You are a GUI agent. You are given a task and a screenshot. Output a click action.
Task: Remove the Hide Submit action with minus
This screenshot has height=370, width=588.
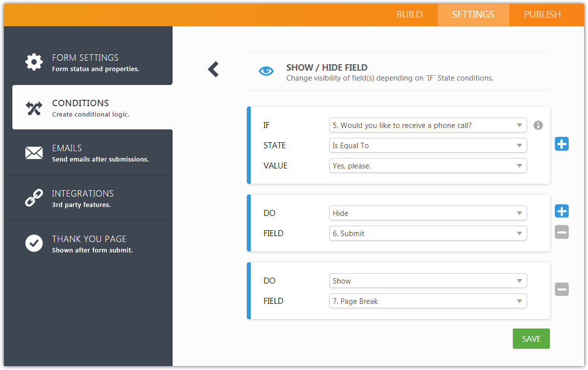[x=561, y=232]
